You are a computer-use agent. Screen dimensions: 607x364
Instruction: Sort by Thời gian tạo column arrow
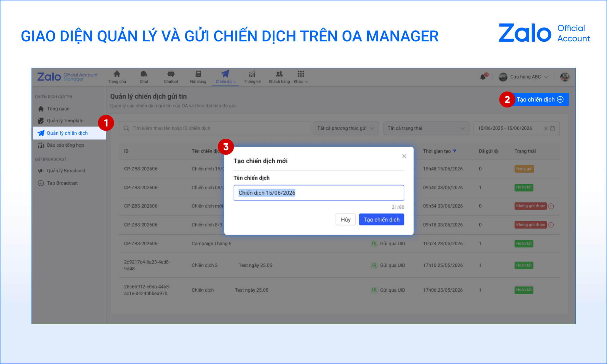coord(455,151)
